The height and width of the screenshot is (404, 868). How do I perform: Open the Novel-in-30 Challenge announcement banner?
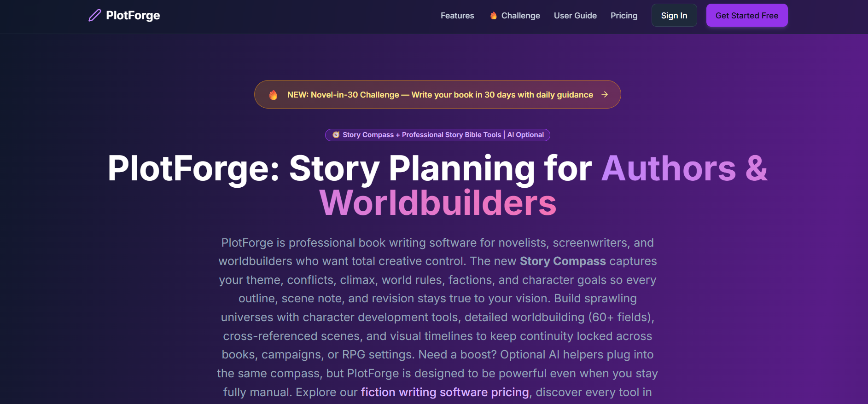tap(437, 94)
